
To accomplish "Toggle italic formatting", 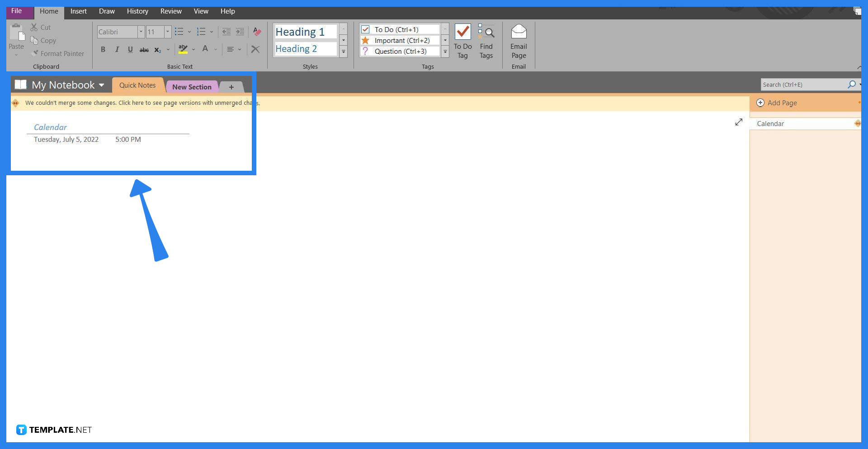I will point(117,49).
